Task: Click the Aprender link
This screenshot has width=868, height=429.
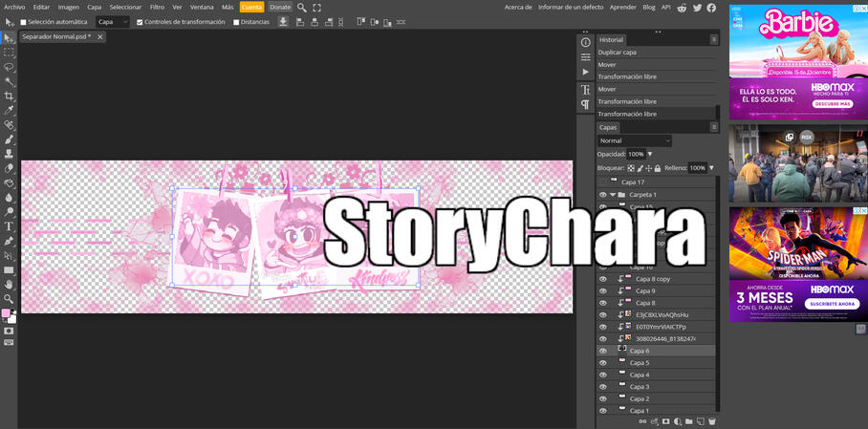Action: (x=622, y=7)
